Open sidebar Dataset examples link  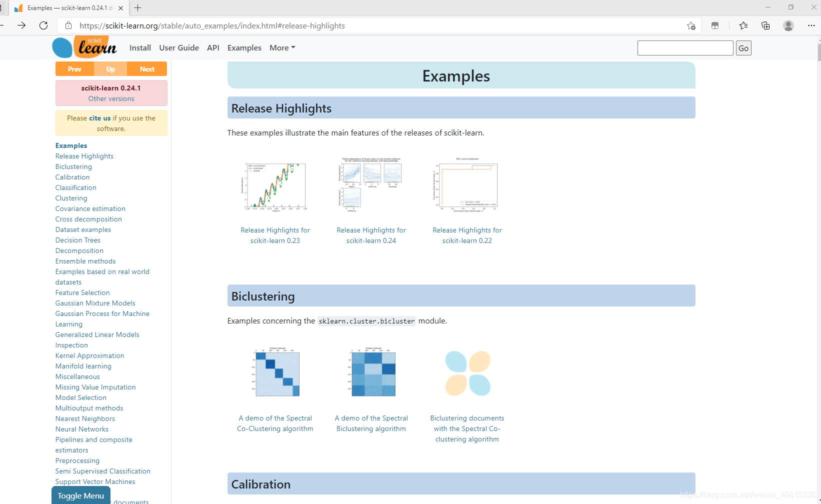[x=83, y=229]
